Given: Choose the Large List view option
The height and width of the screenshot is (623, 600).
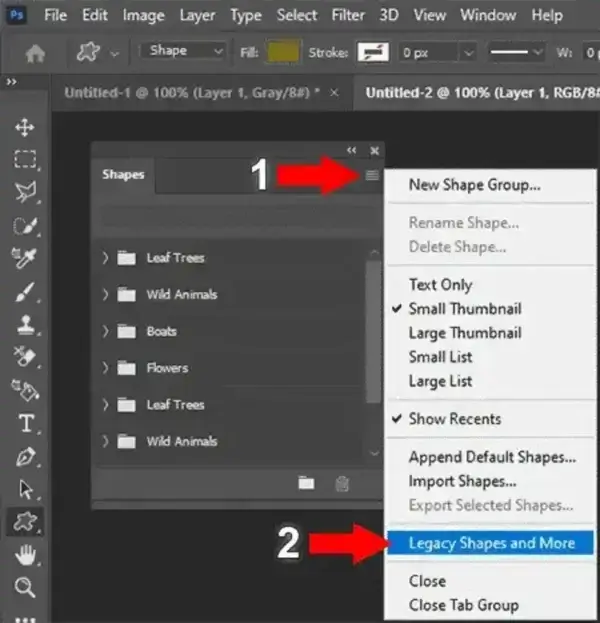Looking at the screenshot, I should (x=440, y=381).
